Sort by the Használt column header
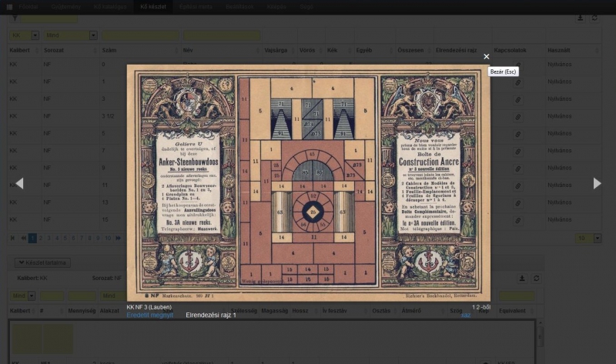Viewport: 616px width, 364px height. pyautogui.click(x=573, y=50)
